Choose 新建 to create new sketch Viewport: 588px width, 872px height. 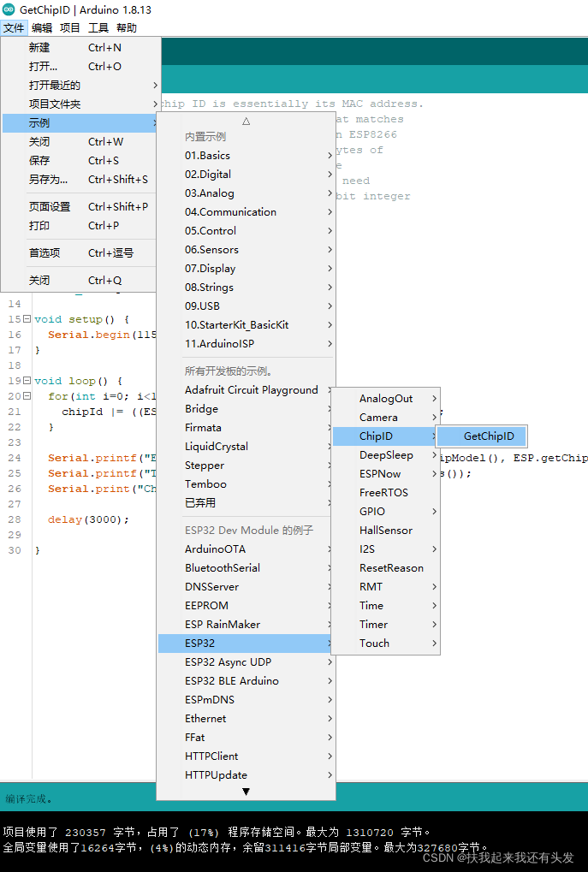pyautogui.click(x=80, y=48)
